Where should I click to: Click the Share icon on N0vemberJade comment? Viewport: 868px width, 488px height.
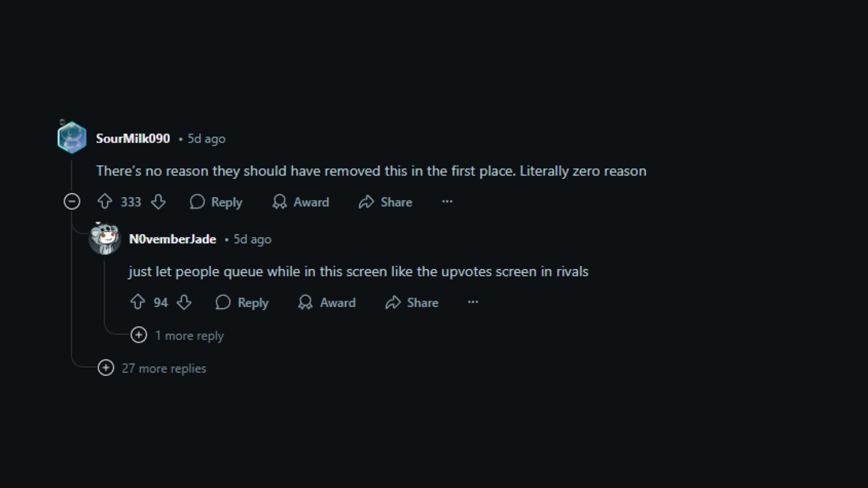point(393,302)
